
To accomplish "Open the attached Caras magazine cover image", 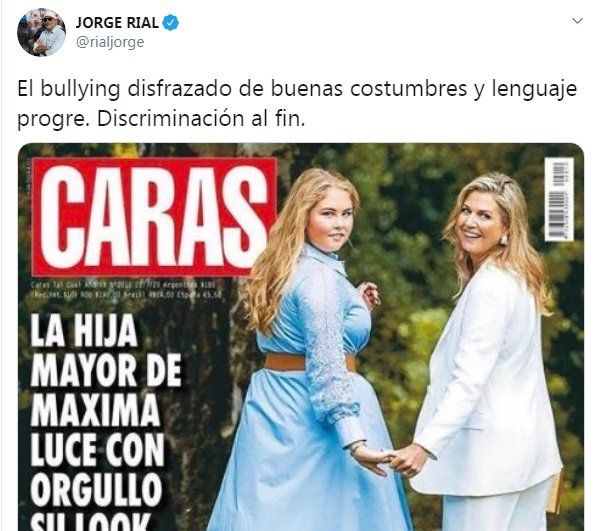I will (x=301, y=337).
